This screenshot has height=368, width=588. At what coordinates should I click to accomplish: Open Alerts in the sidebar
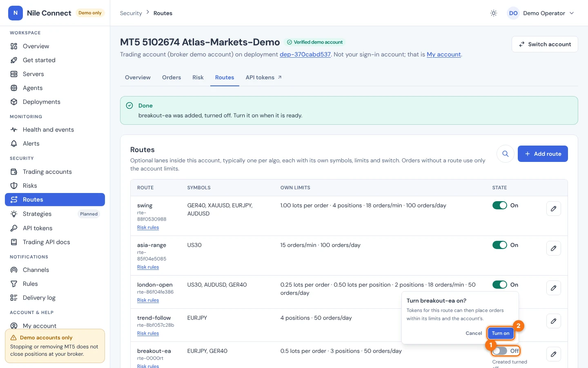tap(55, 144)
